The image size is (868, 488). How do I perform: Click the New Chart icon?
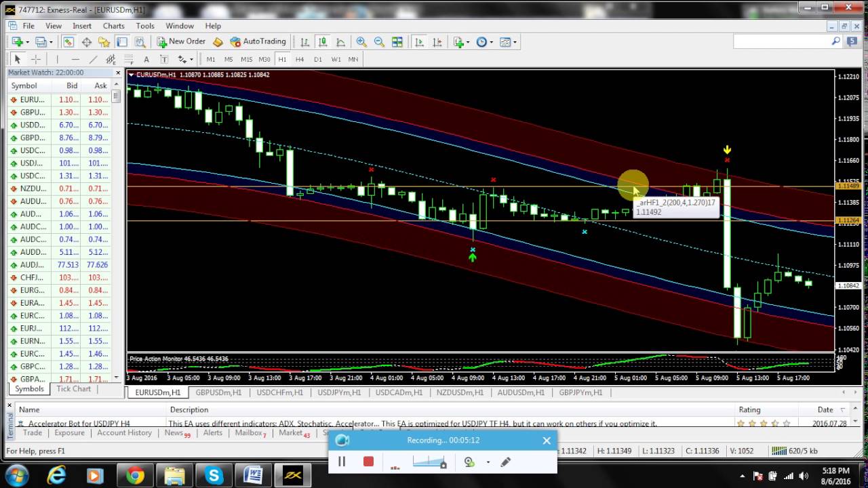(17, 42)
